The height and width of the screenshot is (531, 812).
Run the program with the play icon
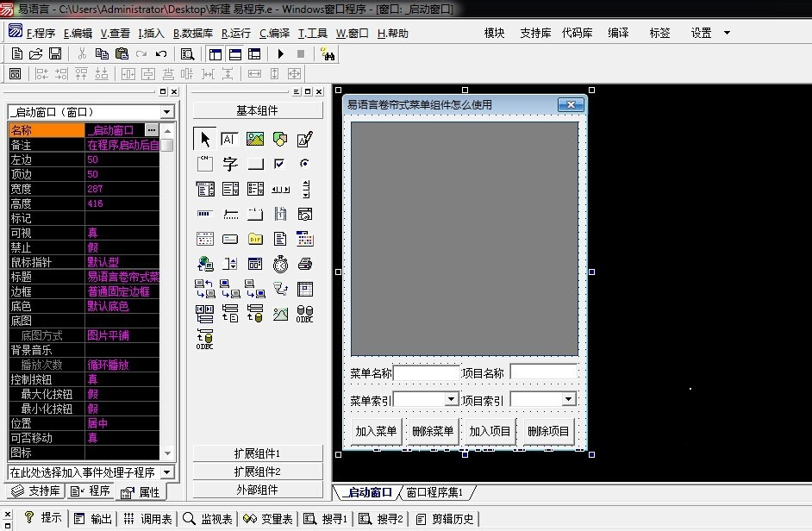pos(281,54)
